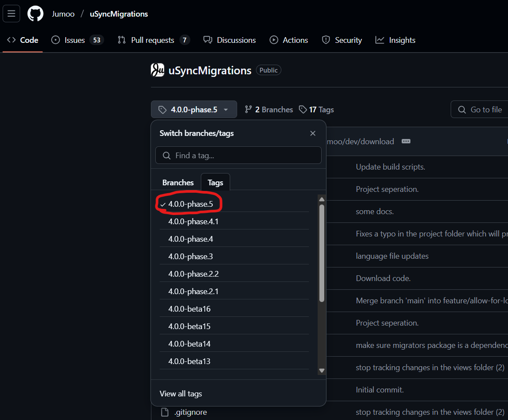Select tag 4.0.0-beta13
This screenshot has height=420, width=508.
click(234, 361)
